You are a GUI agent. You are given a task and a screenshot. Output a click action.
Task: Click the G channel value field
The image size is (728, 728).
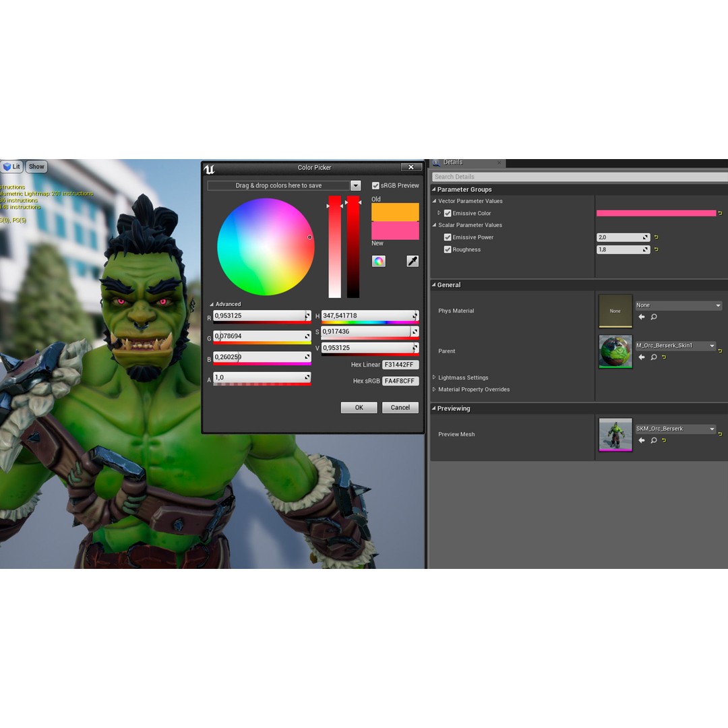262,336
